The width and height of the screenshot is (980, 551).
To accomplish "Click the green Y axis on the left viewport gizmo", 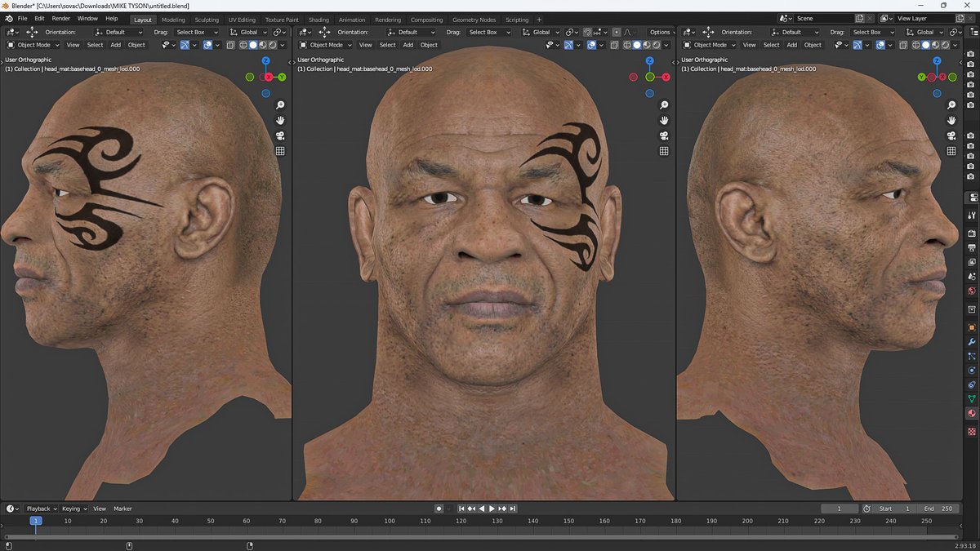I will [282, 77].
